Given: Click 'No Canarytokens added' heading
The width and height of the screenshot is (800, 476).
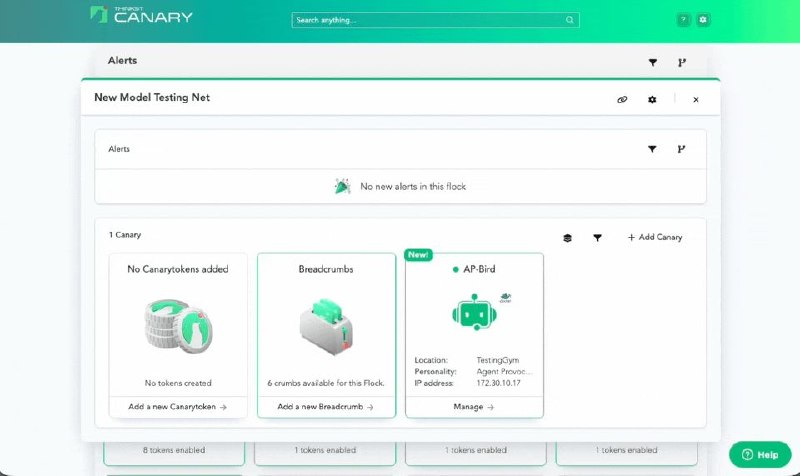Looking at the screenshot, I should pos(178,269).
